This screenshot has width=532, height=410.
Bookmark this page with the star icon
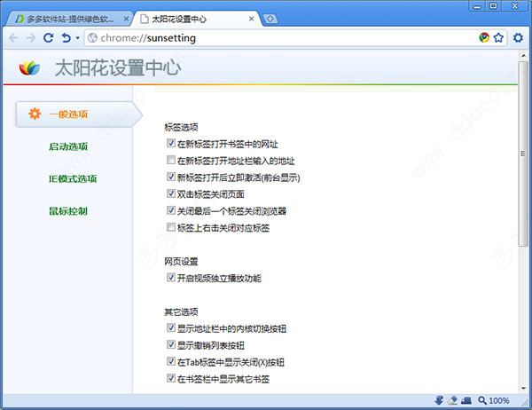[x=498, y=37]
